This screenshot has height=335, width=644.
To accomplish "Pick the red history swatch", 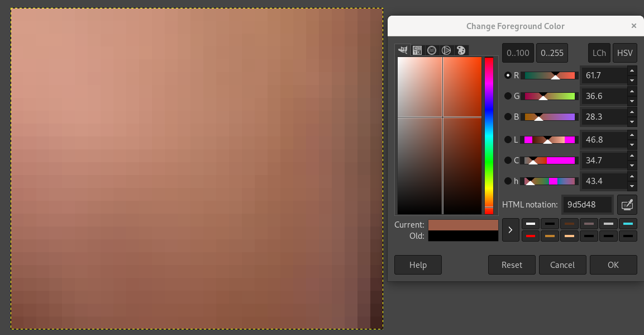I will point(530,236).
